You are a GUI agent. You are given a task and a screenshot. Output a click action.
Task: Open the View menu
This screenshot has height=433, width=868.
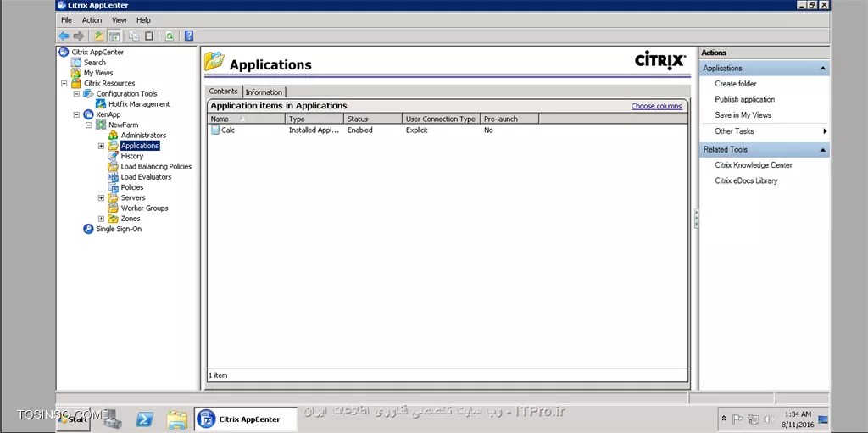pyautogui.click(x=119, y=20)
